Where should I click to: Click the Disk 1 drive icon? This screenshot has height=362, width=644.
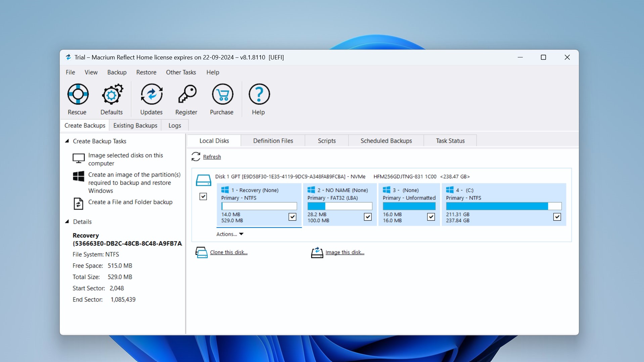point(203,180)
